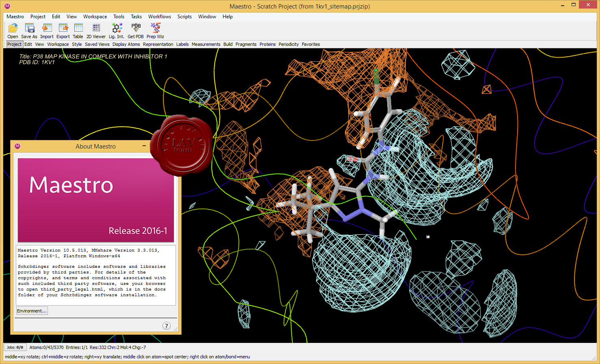Toggle the Saved Views toolbar
Image resolution: width=600 pixels, height=364 pixels.
97,44
